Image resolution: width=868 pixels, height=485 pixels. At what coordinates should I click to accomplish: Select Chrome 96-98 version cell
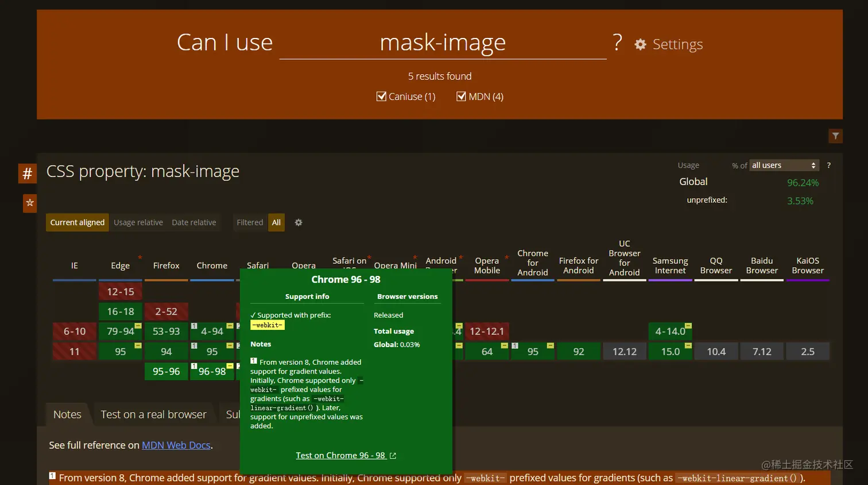point(212,372)
